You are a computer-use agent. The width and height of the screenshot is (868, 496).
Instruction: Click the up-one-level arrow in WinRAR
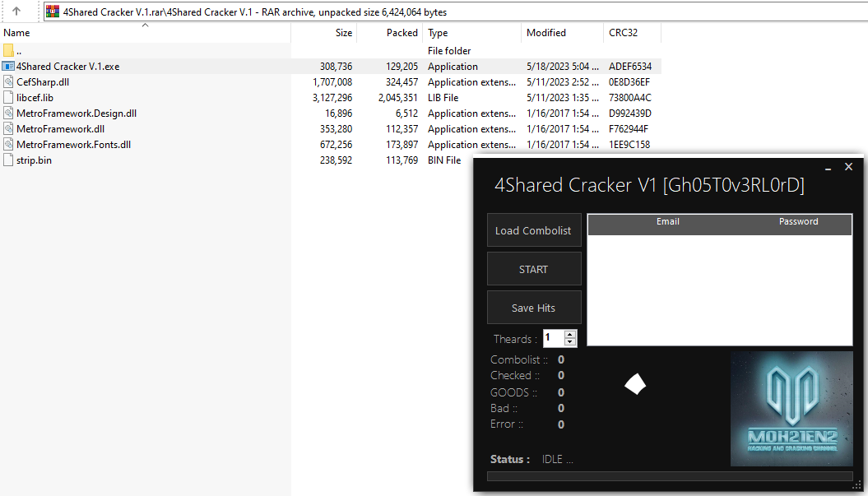point(16,11)
